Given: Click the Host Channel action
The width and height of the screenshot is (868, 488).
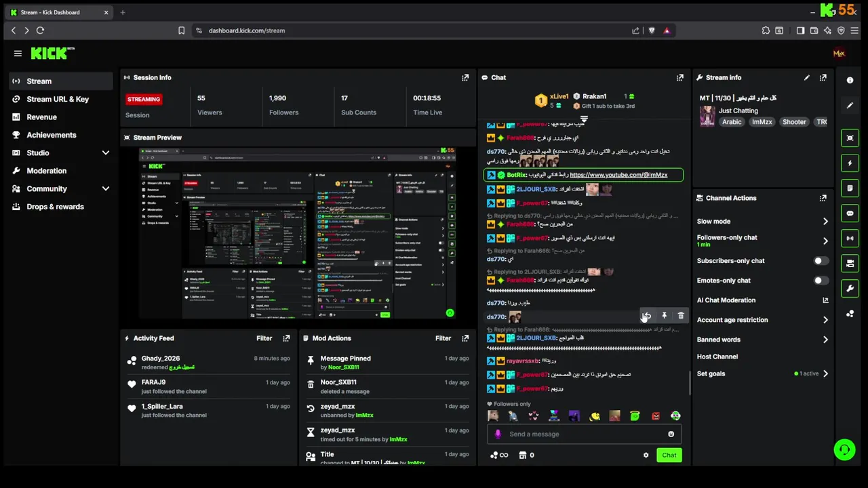Looking at the screenshot, I should point(717,357).
